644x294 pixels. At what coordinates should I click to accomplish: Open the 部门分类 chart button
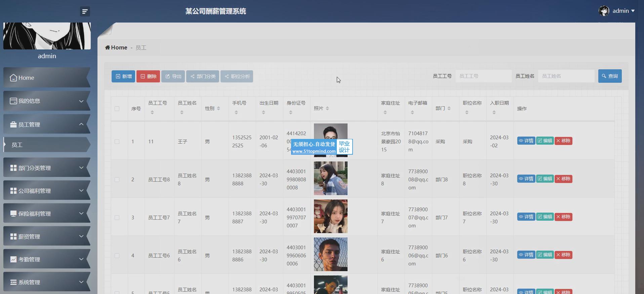(x=203, y=76)
